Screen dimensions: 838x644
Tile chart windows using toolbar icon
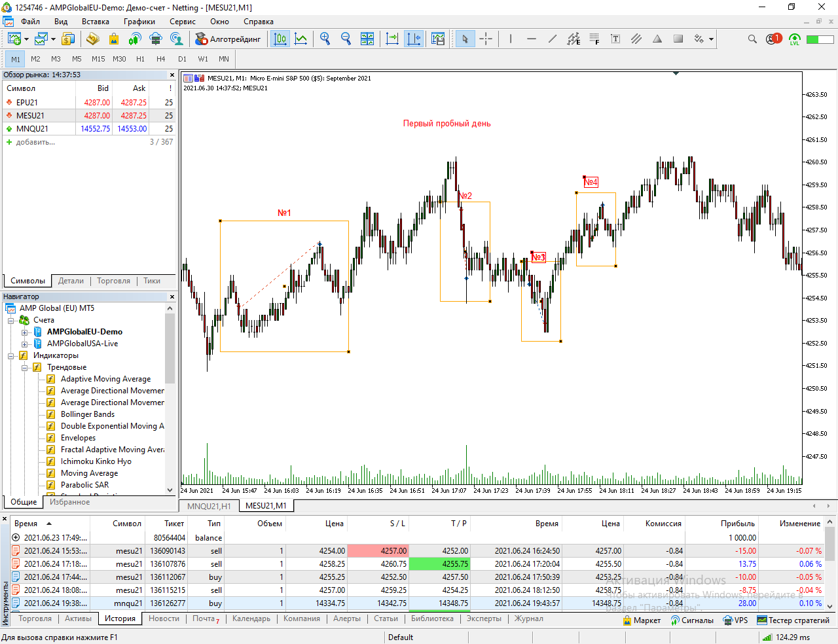(x=367, y=39)
